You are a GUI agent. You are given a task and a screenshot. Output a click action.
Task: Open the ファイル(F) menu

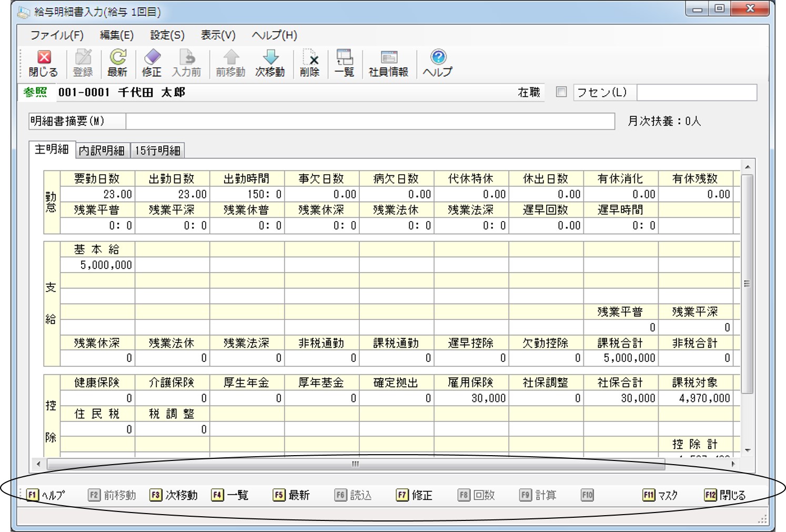pos(57,35)
